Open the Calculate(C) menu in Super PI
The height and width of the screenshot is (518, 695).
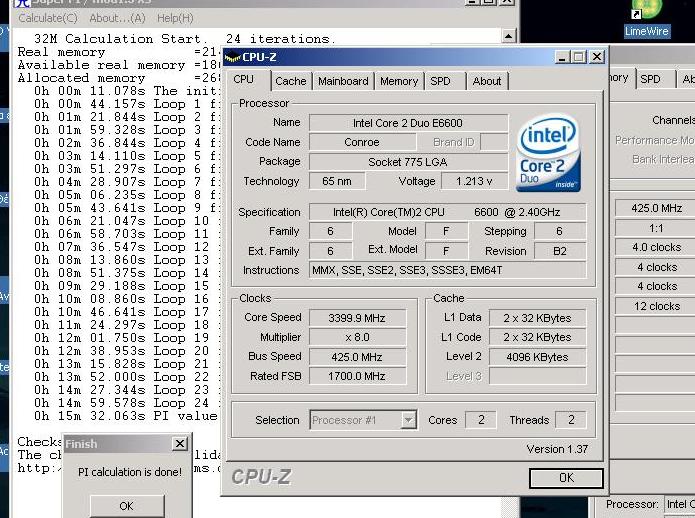[x=48, y=18]
